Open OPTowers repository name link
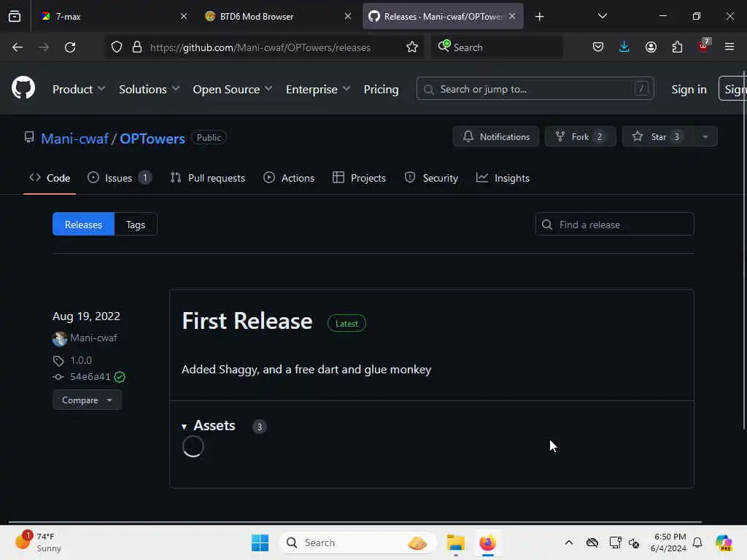The height and width of the screenshot is (560, 747). click(152, 139)
